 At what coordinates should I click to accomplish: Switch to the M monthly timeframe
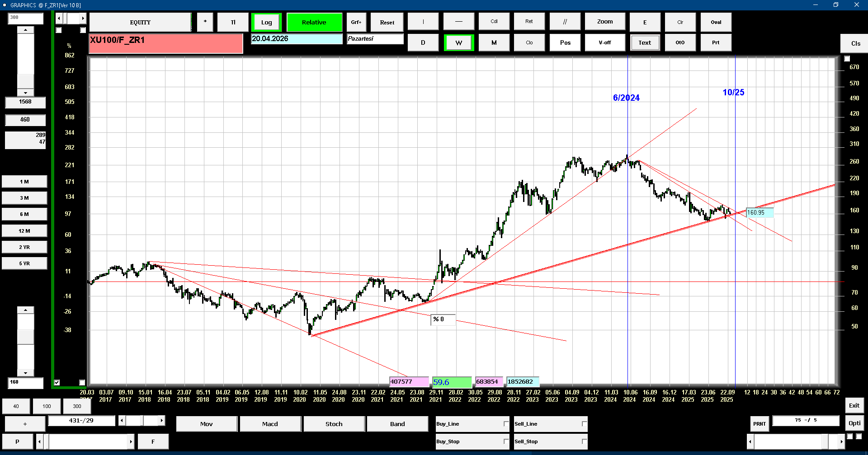494,42
